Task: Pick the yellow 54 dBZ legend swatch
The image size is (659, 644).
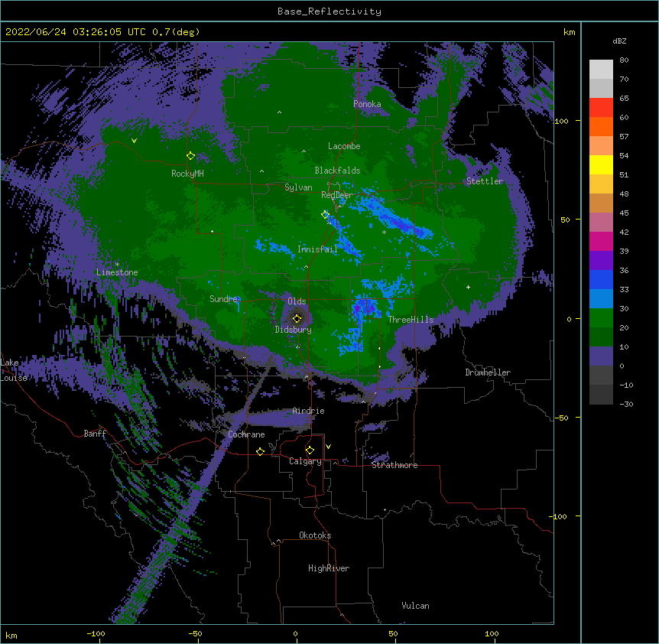Action: (x=601, y=164)
